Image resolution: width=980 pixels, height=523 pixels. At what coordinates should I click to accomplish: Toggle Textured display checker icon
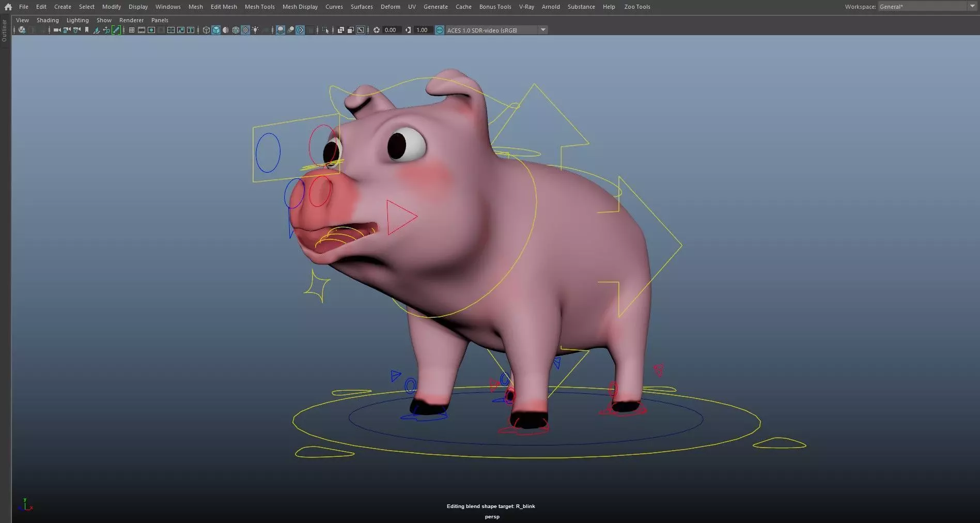pyautogui.click(x=245, y=30)
